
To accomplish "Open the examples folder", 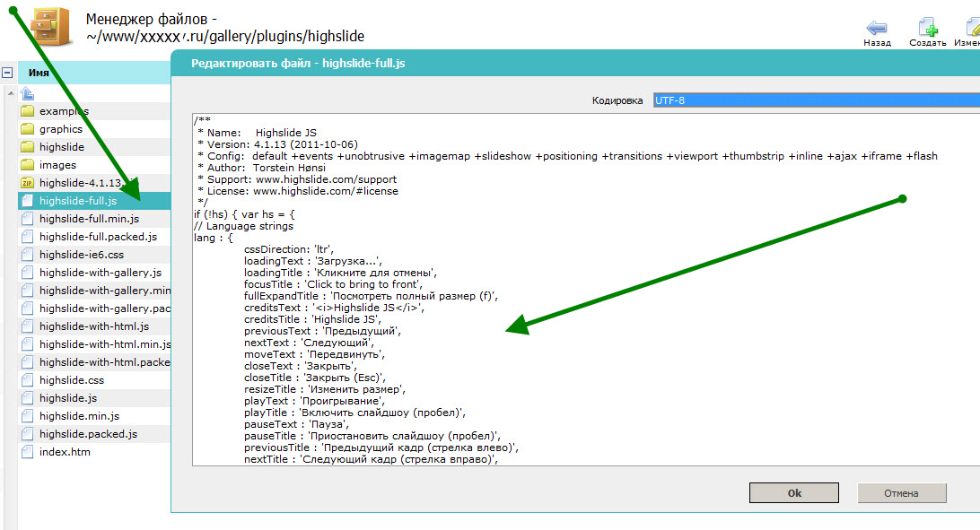I will (x=64, y=111).
